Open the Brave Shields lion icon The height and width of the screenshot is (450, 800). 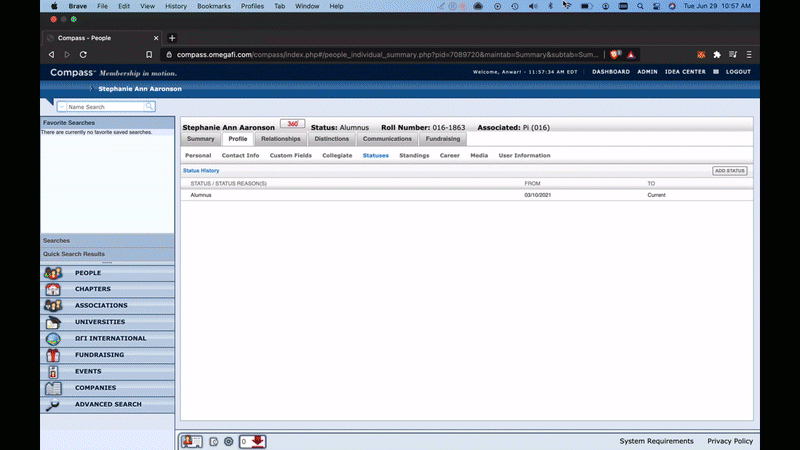[615, 54]
